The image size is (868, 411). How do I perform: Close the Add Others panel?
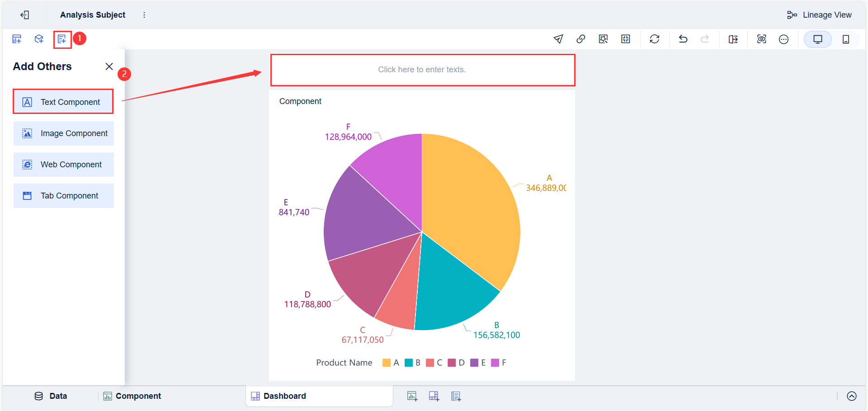pos(109,66)
